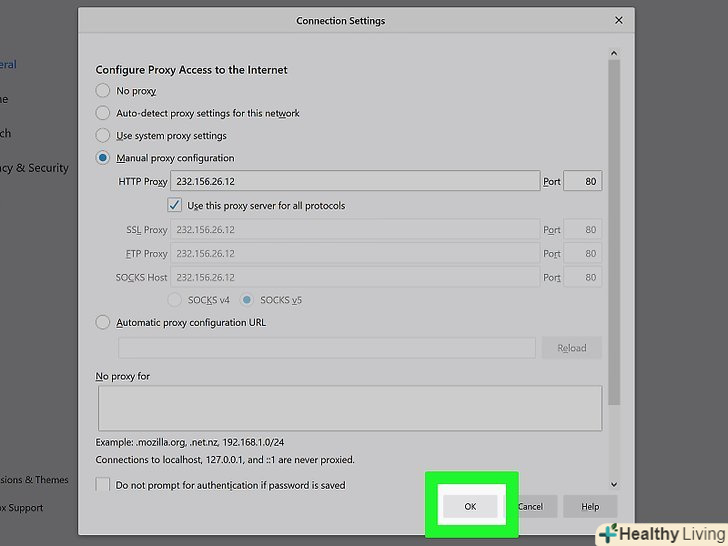This screenshot has height=546, width=728.
Task: Click the scrollbar down arrow
Action: click(614, 484)
